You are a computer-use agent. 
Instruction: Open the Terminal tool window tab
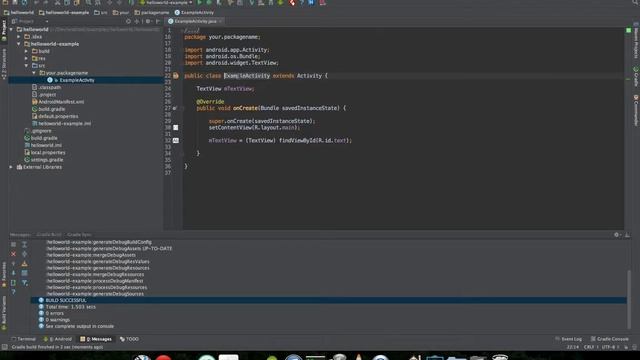(23, 339)
